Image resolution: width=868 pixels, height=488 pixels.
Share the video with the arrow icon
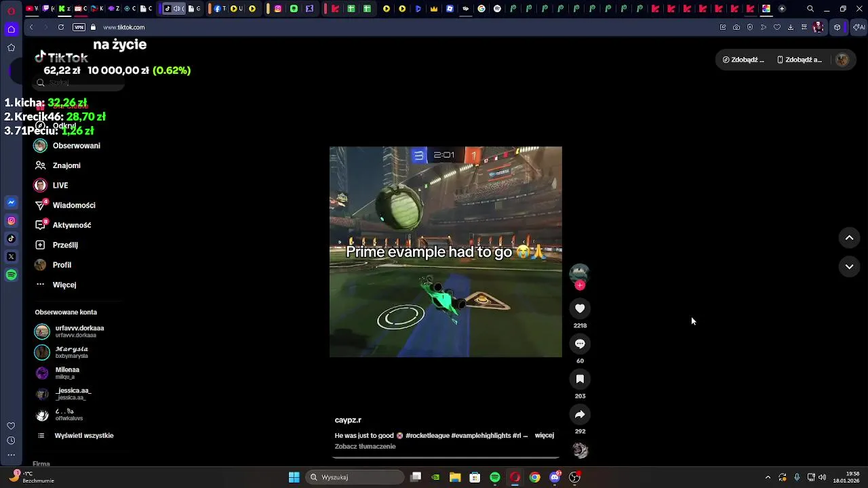[580, 414]
